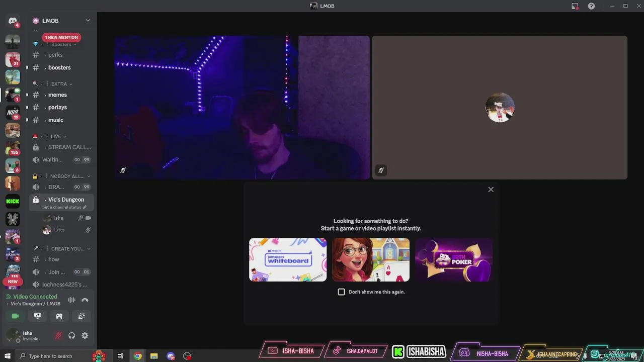Toggle deafen headphones icon
Screen dimensions: 644x362
click(71, 335)
